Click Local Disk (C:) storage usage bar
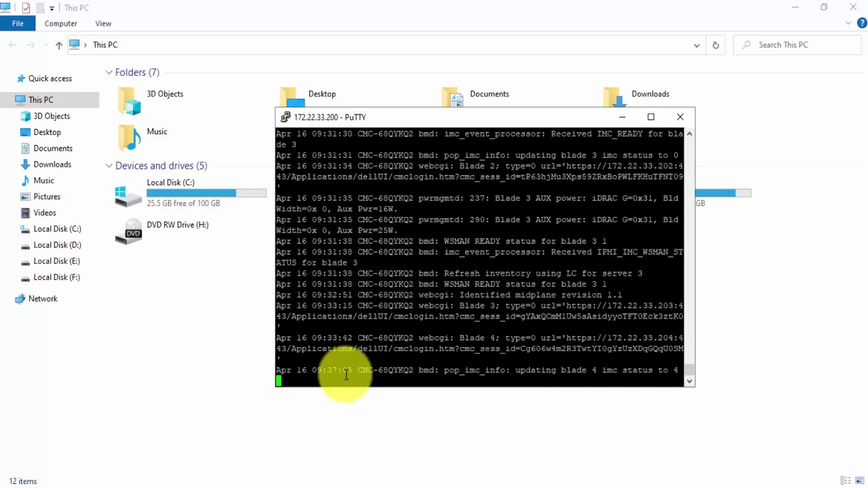 [x=207, y=193]
